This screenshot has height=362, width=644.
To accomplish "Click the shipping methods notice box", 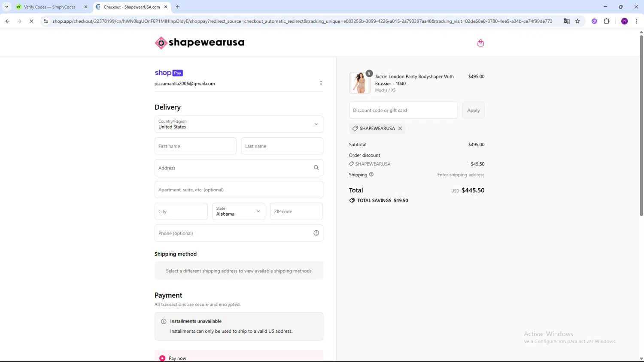I will [239, 271].
